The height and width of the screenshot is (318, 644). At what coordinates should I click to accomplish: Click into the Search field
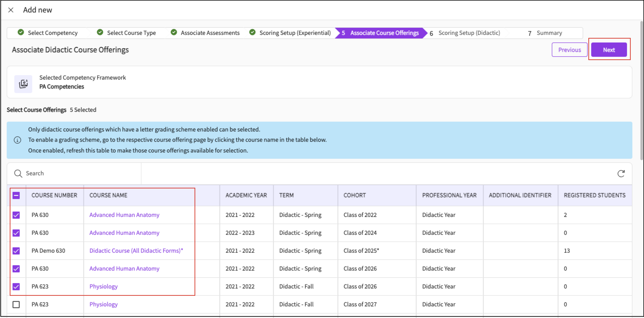click(x=80, y=173)
